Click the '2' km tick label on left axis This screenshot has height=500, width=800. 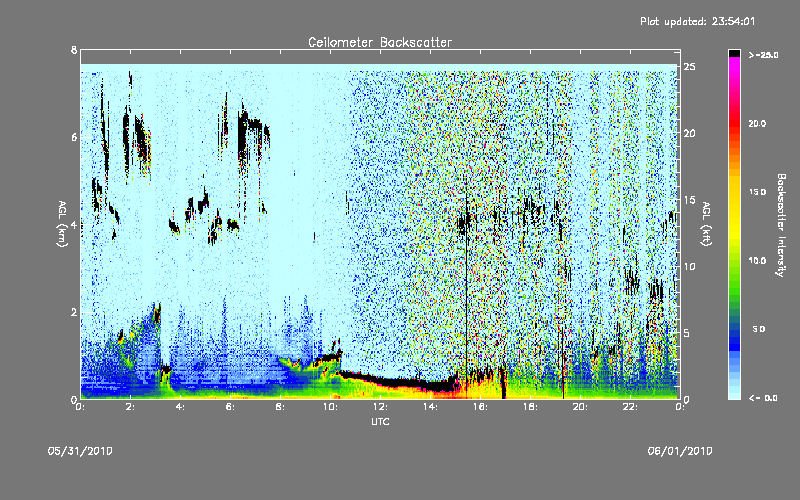coord(74,312)
